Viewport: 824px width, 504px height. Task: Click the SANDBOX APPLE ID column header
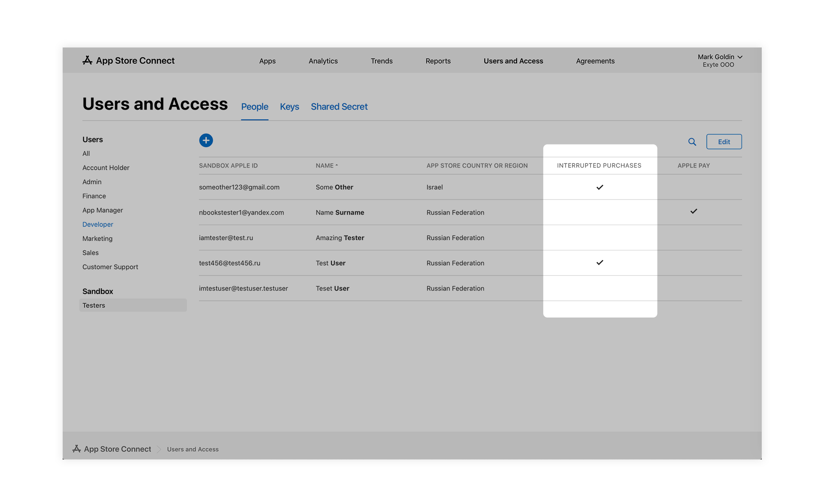[228, 165]
